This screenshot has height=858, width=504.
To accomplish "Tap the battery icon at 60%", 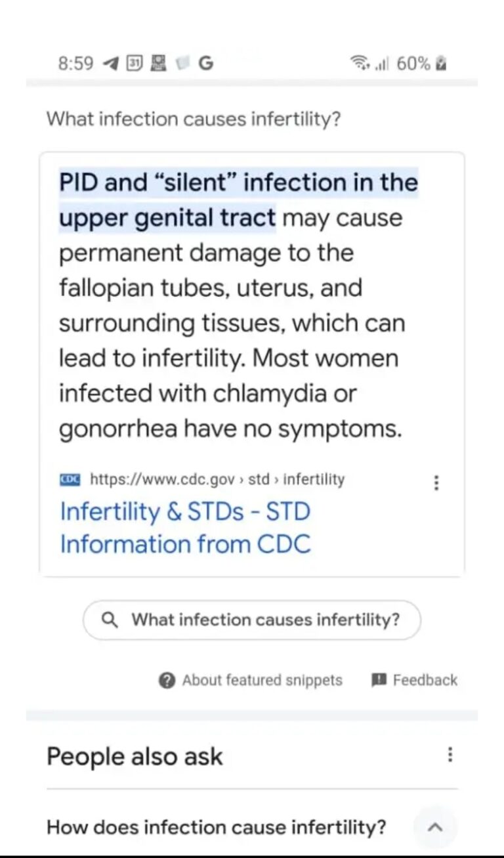I will pyautogui.click(x=442, y=64).
